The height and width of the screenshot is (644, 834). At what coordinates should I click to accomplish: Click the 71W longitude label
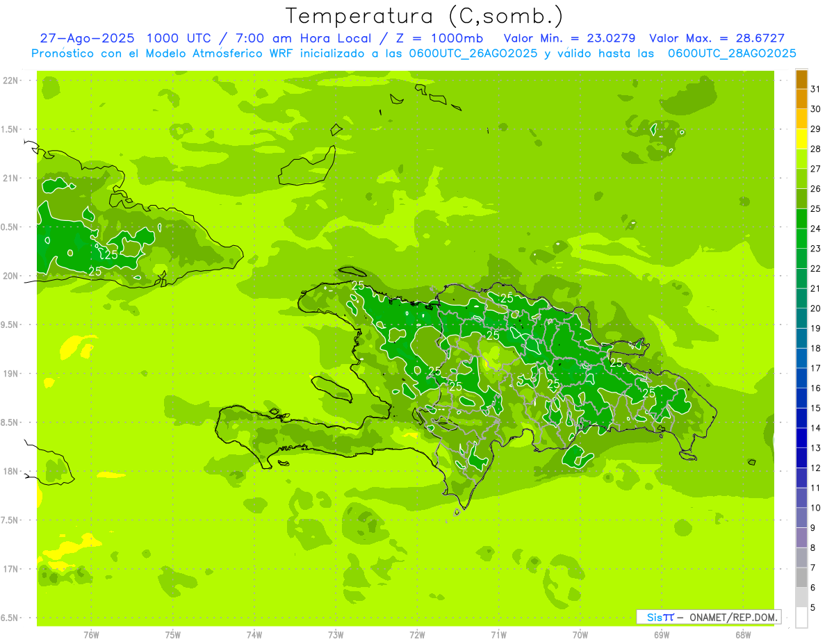coord(498,635)
